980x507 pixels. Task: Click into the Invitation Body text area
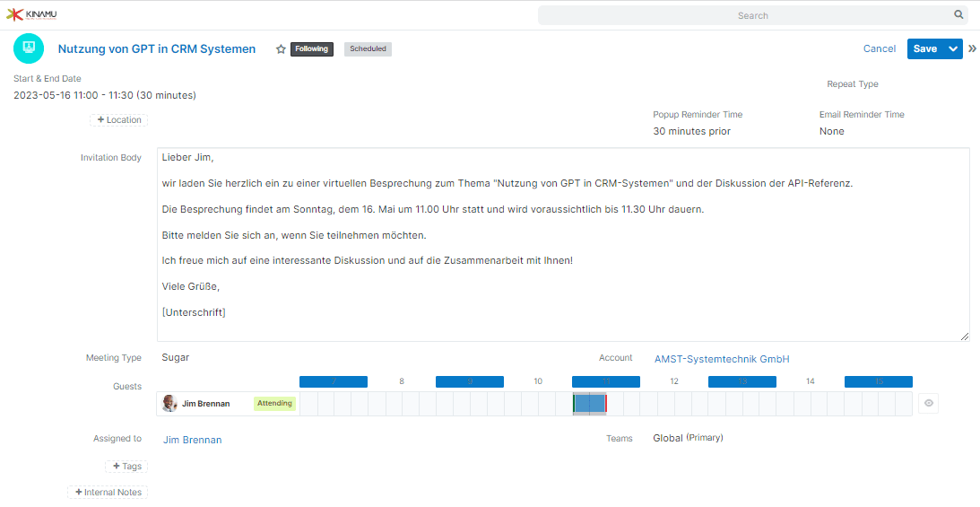tap(563, 244)
